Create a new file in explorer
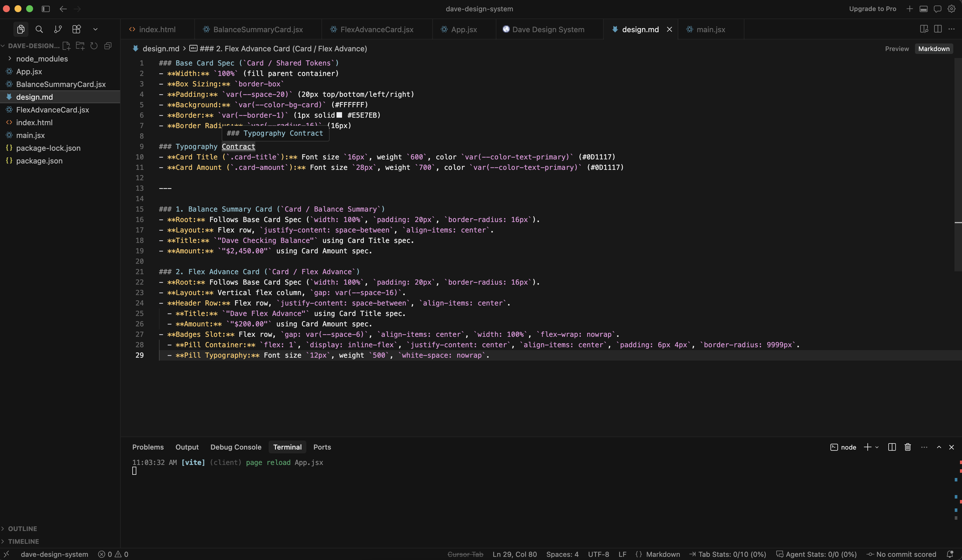 pyautogui.click(x=66, y=46)
